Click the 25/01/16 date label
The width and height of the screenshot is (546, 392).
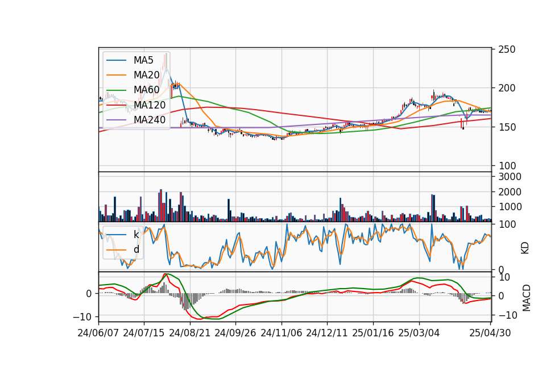coord(373,333)
